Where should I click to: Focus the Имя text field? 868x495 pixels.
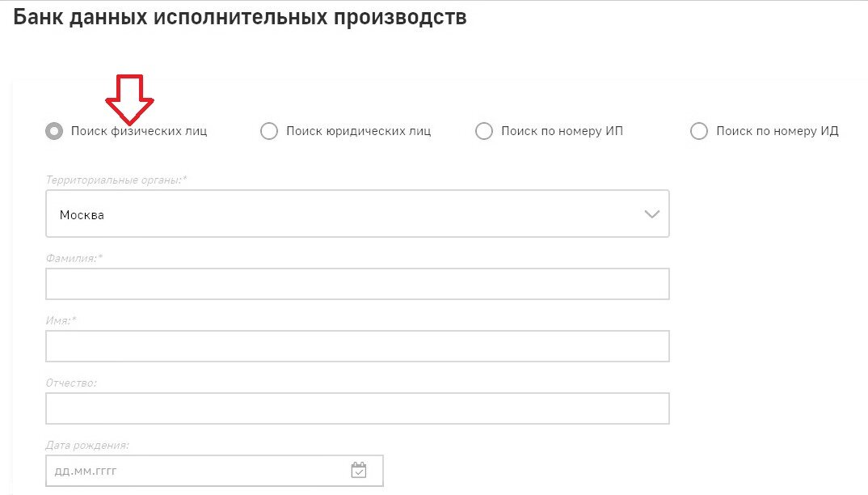click(357, 346)
